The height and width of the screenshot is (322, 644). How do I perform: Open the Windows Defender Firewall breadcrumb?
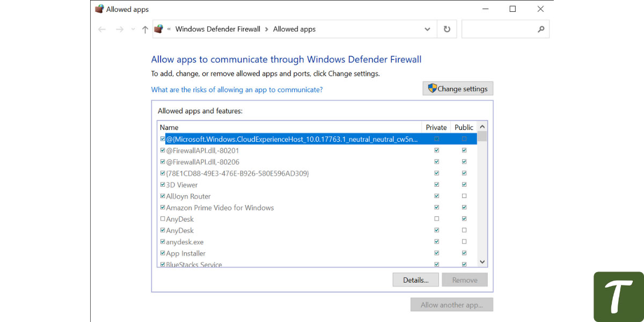coord(218,29)
